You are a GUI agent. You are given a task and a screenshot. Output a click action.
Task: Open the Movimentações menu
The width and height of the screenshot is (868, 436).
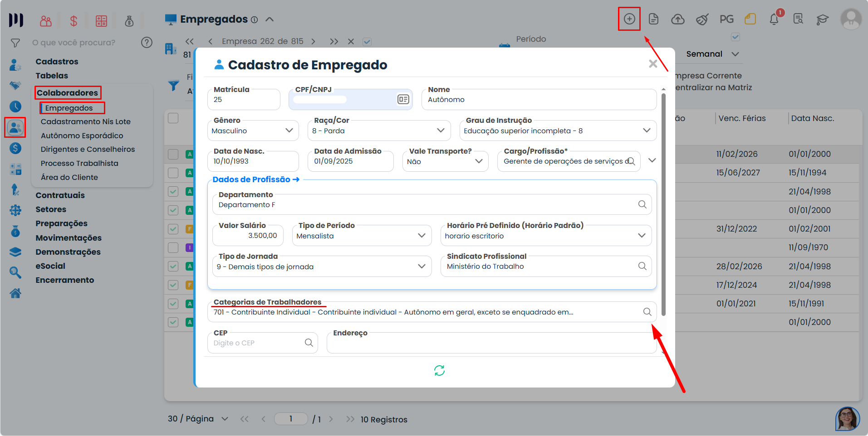tap(69, 238)
